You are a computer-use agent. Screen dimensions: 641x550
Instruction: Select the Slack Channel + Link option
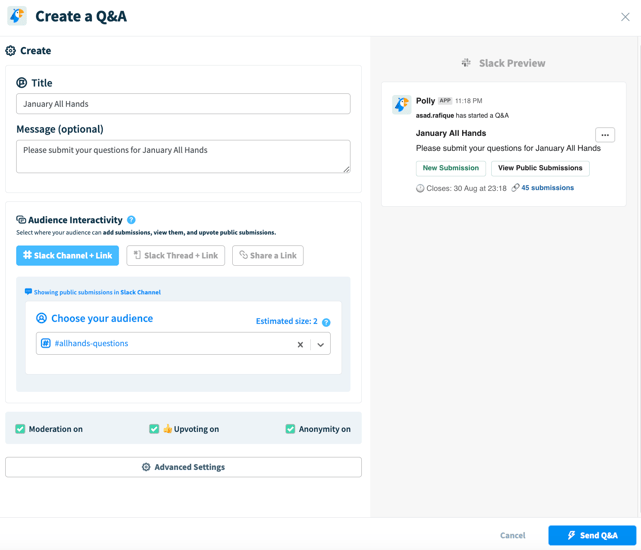(67, 256)
